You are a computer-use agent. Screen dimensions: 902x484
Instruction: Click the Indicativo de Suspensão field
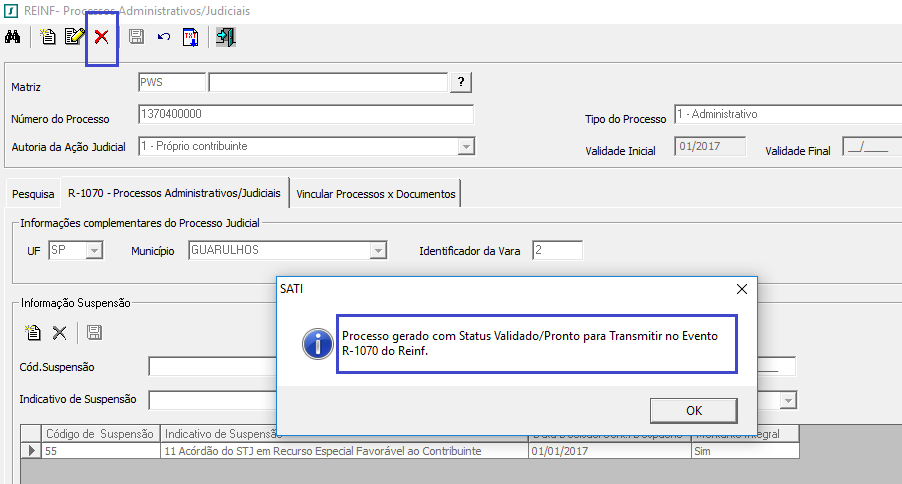point(213,399)
